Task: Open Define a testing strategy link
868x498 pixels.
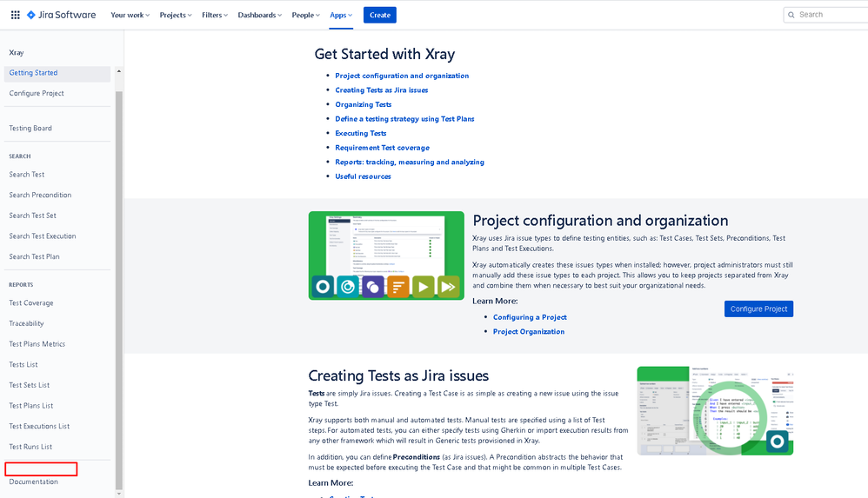Action: [404, 119]
